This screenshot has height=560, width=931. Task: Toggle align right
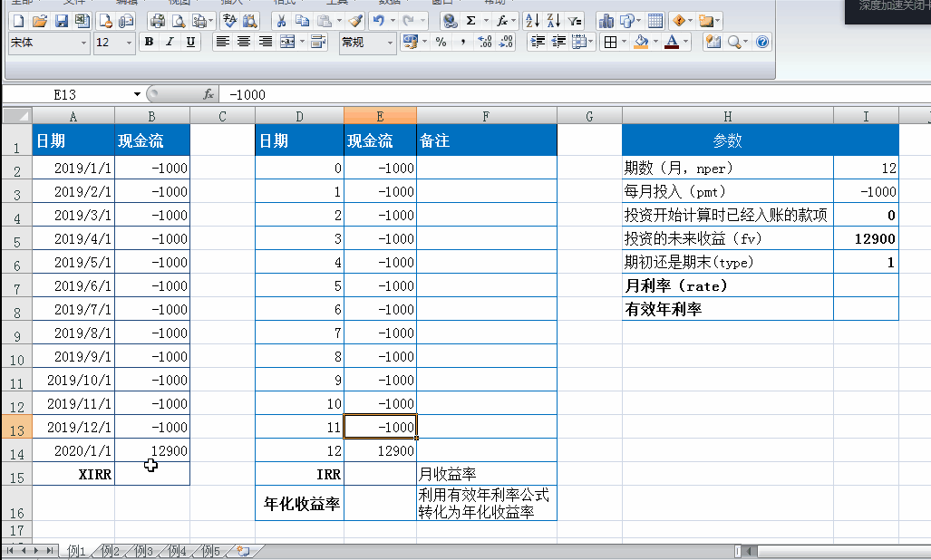coord(265,42)
